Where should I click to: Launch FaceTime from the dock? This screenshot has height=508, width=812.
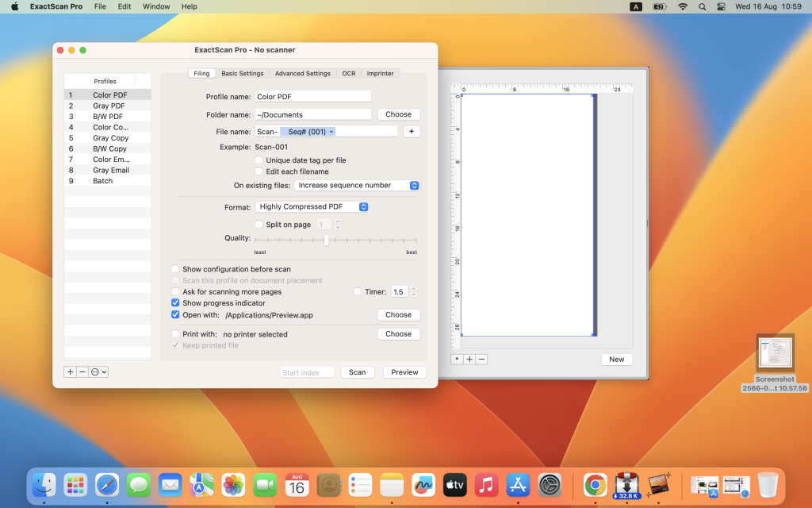click(265, 485)
